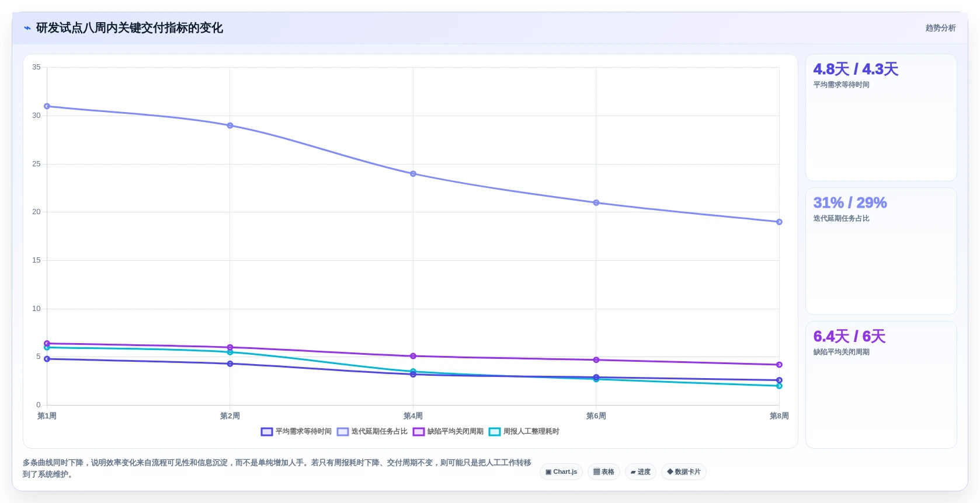Click the 趋势分析 label in the header
Screen dimensions: 980x503
click(940, 28)
